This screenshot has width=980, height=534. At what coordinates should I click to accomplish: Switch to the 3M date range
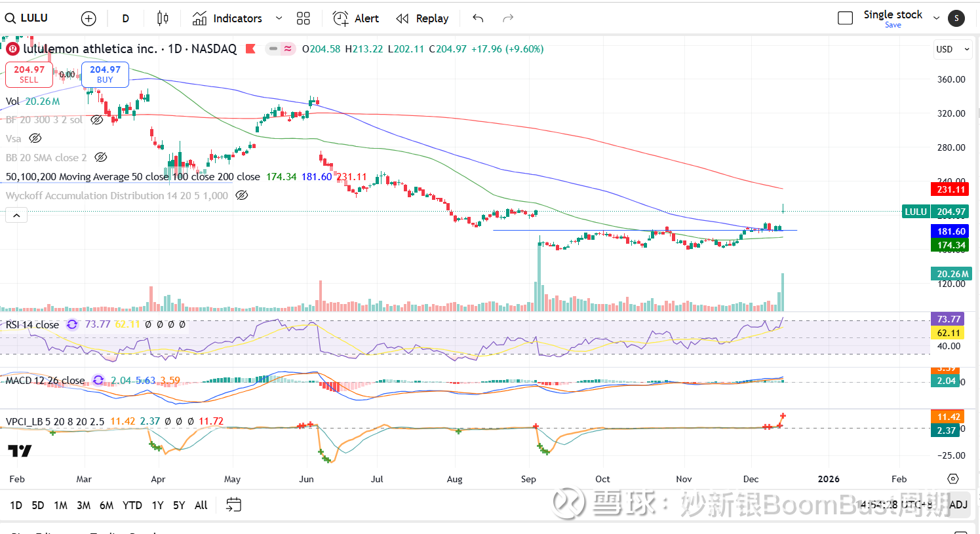[x=83, y=505]
